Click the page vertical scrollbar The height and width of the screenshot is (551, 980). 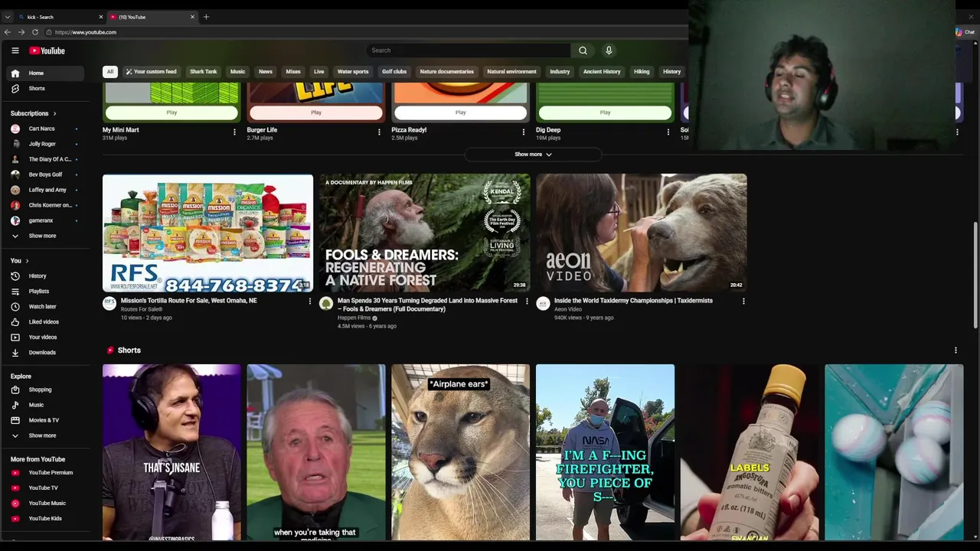point(975,275)
